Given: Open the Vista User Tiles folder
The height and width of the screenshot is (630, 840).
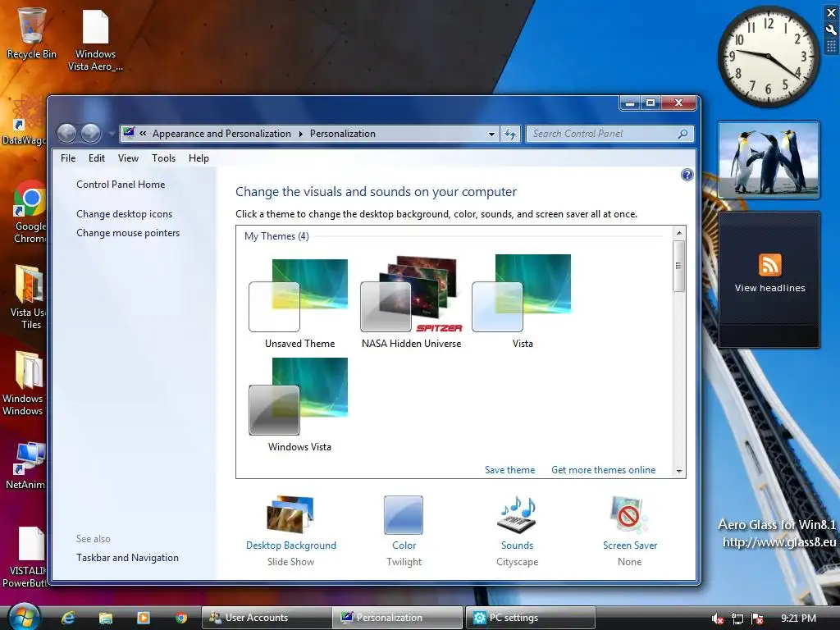Looking at the screenshot, I should coord(28,297).
